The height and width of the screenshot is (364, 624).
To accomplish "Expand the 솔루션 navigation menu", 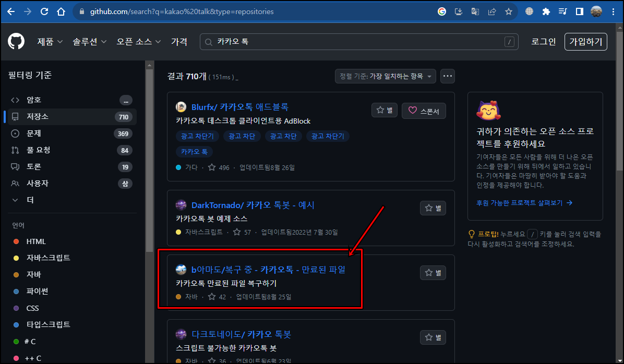I will [x=90, y=42].
